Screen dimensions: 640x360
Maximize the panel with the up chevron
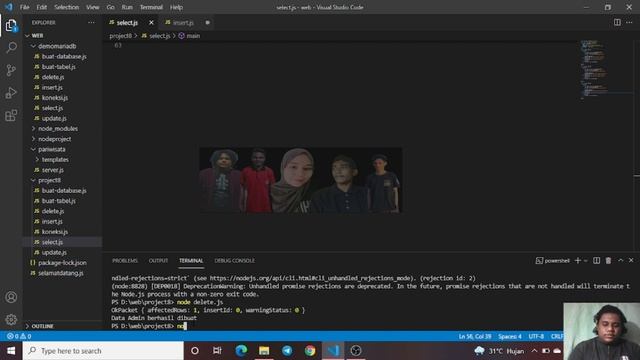point(620,260)
